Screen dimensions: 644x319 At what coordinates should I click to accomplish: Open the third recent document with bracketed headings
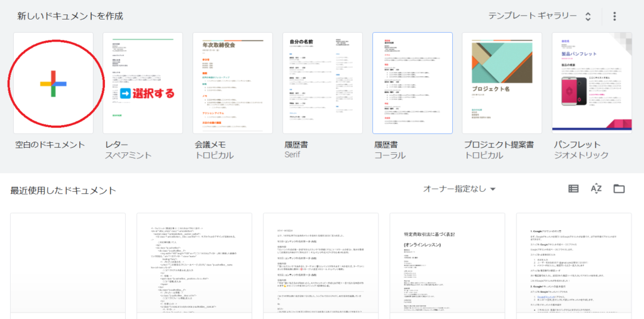tap(321, 266)
